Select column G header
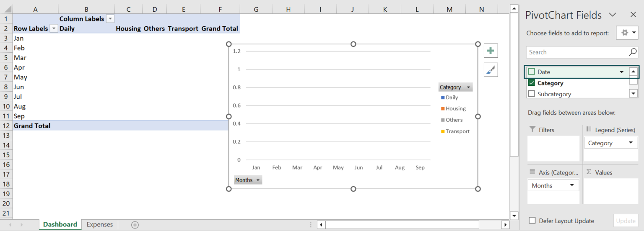The image size is (644, 231). 256,9
